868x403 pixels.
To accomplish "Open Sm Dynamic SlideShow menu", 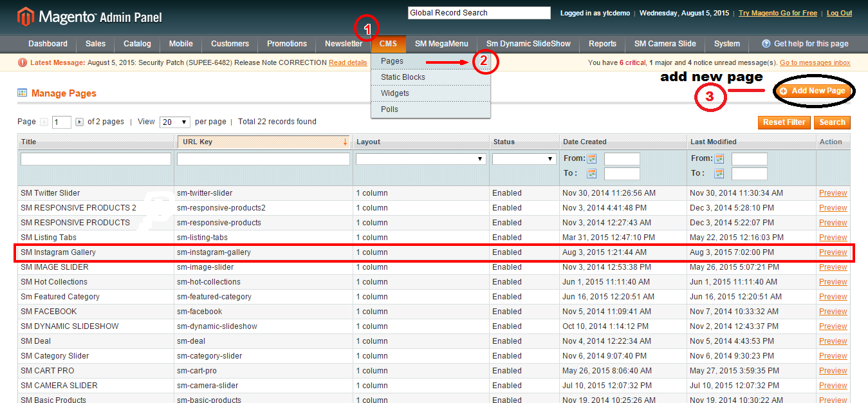I will (x=528, y=44).
